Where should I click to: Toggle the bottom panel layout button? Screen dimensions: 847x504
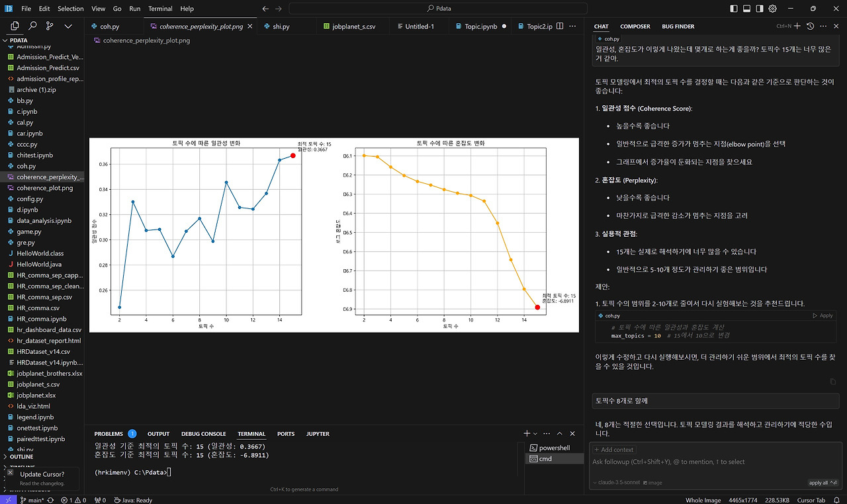pyautogui.click(x=746, y=9)
